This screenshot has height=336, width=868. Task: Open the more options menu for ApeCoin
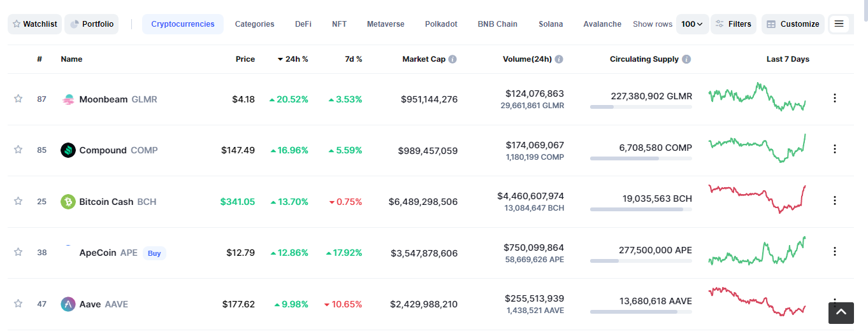point(835,251)
